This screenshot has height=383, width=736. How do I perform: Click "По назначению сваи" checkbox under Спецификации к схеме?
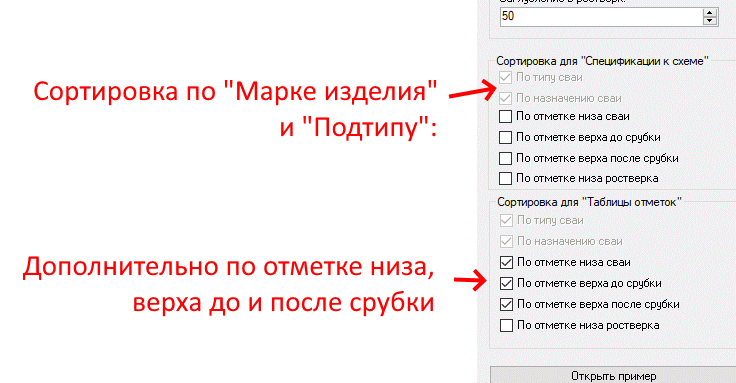505,98
